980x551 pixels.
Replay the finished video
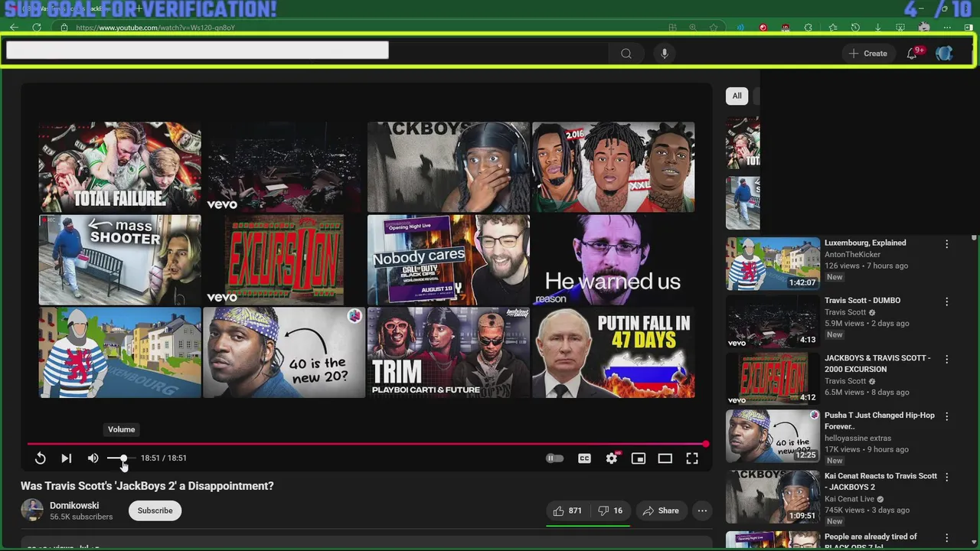41,458
